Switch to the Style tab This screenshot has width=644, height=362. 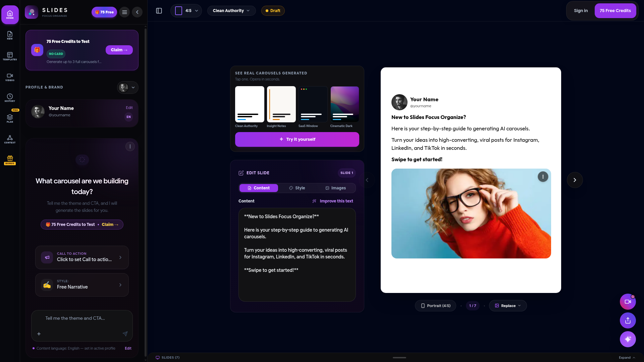tap(297, 188)
